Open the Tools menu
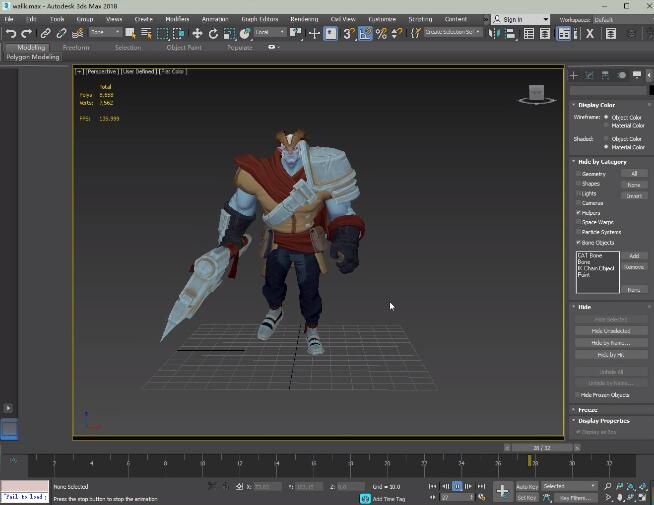Screen dimensions: 654x505 [x=57, y=19]
